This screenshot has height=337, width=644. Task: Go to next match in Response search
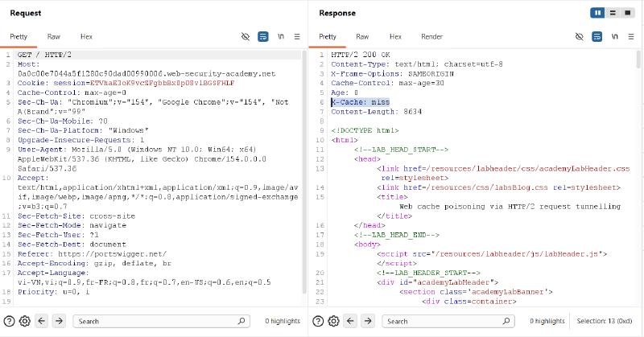point(368,321)
